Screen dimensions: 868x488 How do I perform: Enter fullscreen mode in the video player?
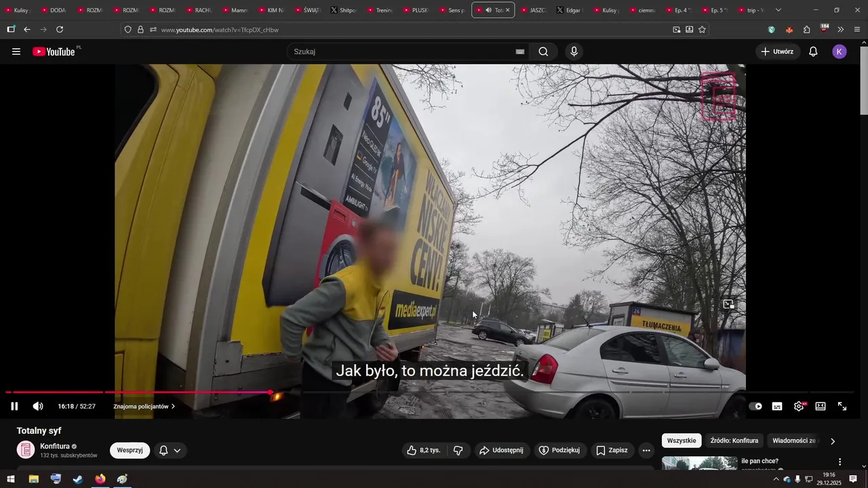[x=842, y=407]
